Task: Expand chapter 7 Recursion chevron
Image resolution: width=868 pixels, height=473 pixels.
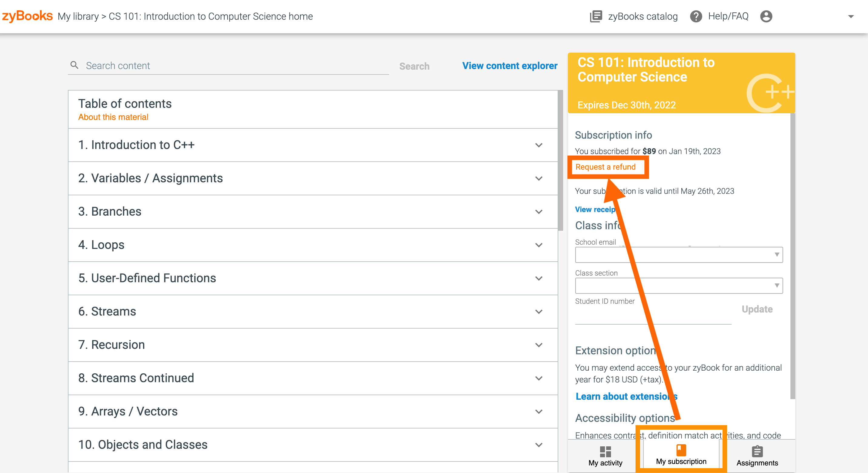Action: click(x=539, y=345)
